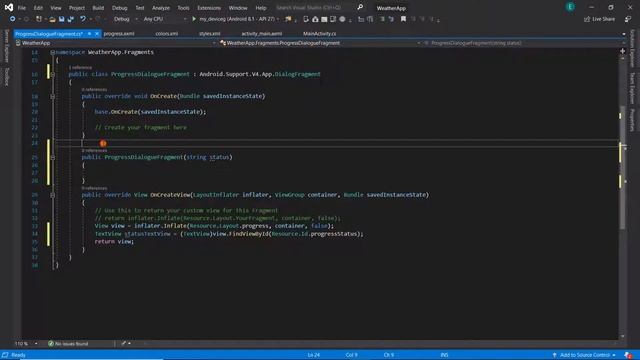Open the Feedback icon next to Live Share
Viewport: 640px width, 360px height.
[x=628, y=19]
